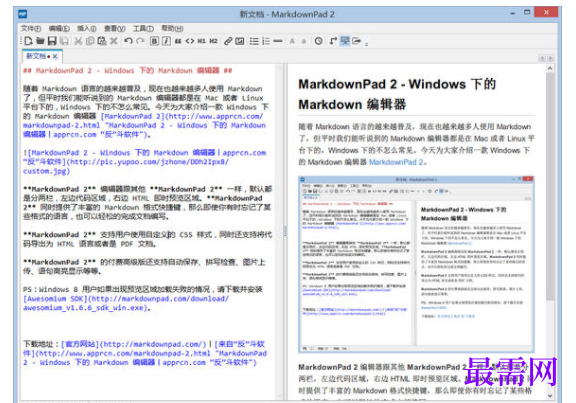Insert an ordered numbered list

[266, 41]
